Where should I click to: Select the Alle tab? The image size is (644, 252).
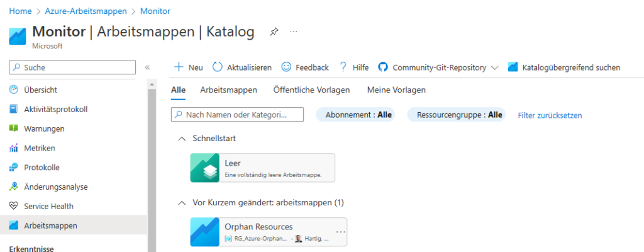[x=178, y=89]
